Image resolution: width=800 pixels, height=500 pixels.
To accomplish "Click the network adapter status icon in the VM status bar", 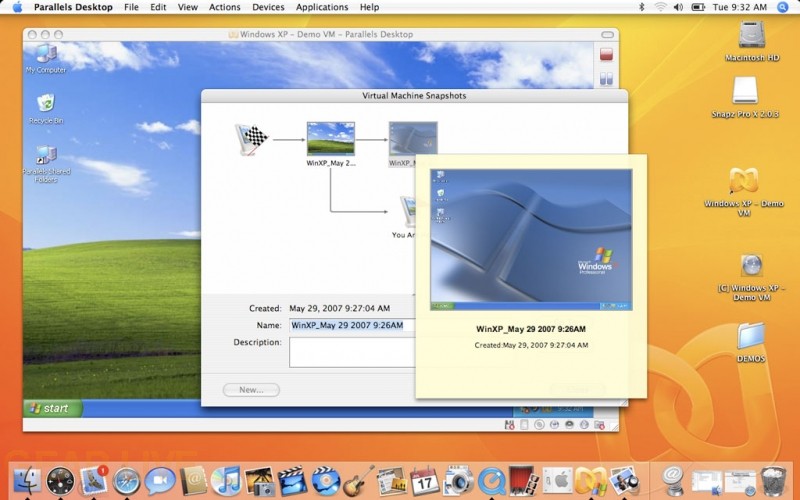I will click(x=554, y=424).
